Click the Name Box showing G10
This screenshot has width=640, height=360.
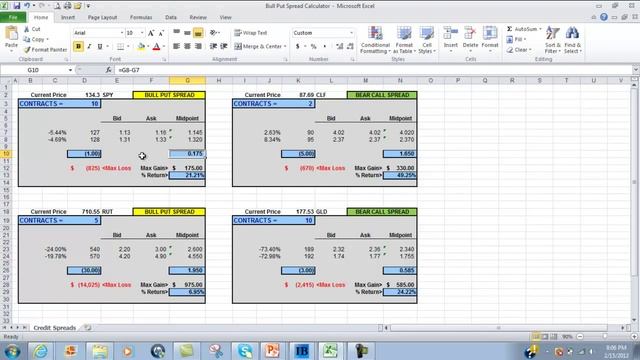33,70
